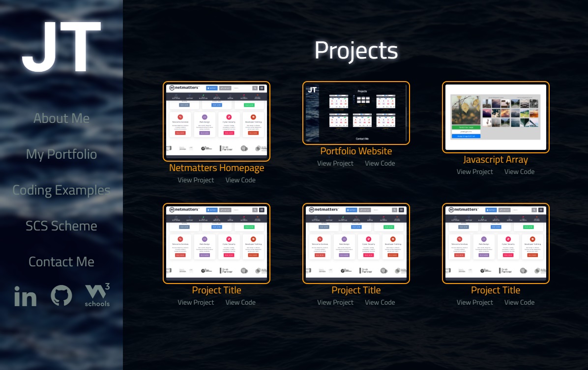View Code for Javascript Array
Screen dimensions: 588x370
coord(519,171)
